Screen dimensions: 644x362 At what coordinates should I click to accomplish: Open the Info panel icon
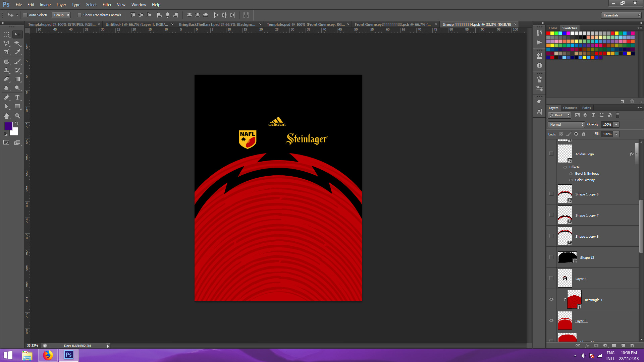click(539, 66)
